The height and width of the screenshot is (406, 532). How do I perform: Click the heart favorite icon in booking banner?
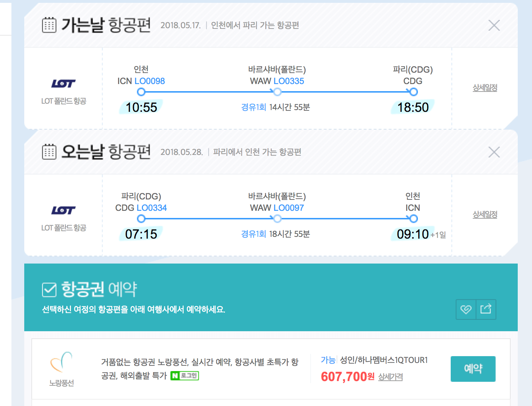point(466,309)
